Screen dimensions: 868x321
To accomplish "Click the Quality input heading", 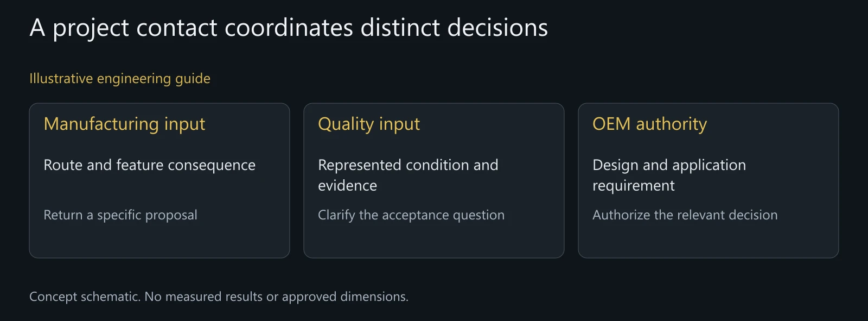I will click(369, 124).
